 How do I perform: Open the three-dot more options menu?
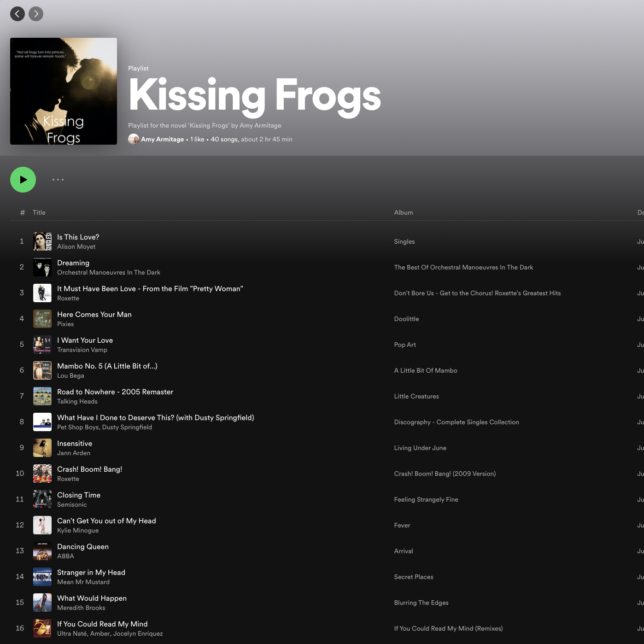[58, 180]
